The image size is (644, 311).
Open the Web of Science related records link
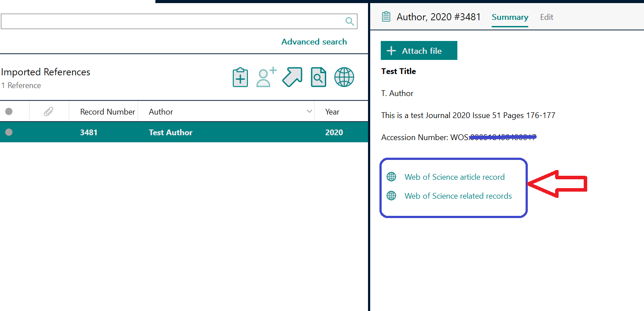coord(458,196)
